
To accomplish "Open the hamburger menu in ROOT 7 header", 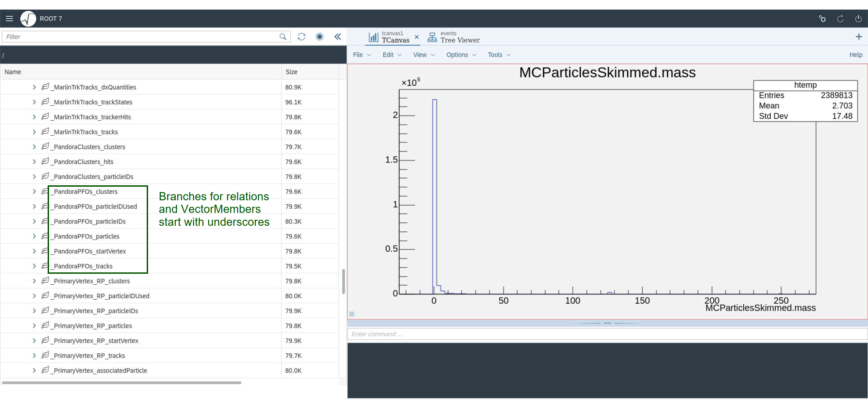I will point(10,19).
